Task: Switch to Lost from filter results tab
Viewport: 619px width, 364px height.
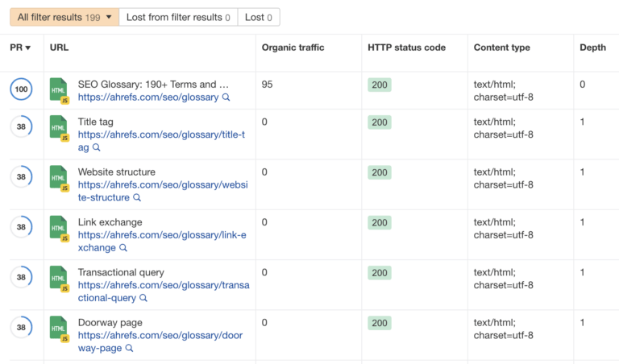Action: tap(178, 17)
